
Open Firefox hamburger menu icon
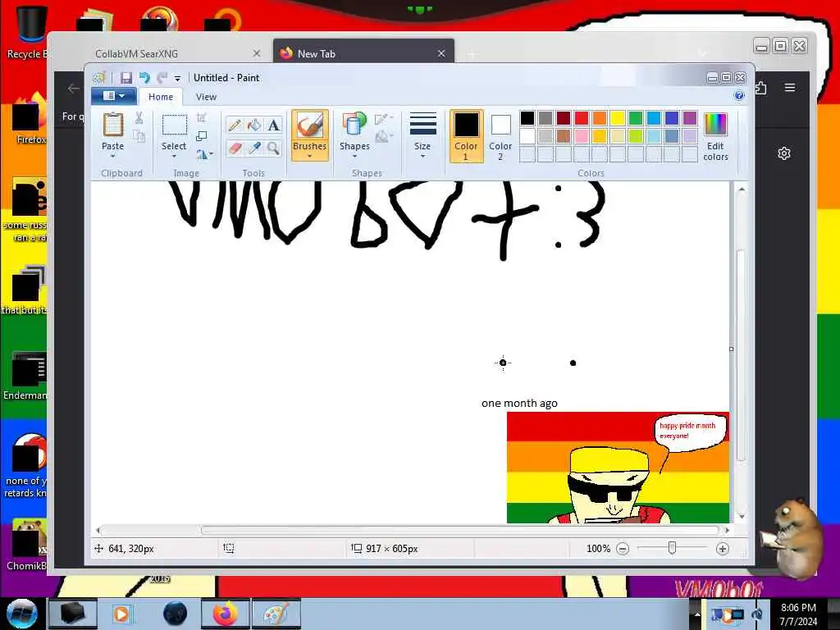click(x=790, y=87)
